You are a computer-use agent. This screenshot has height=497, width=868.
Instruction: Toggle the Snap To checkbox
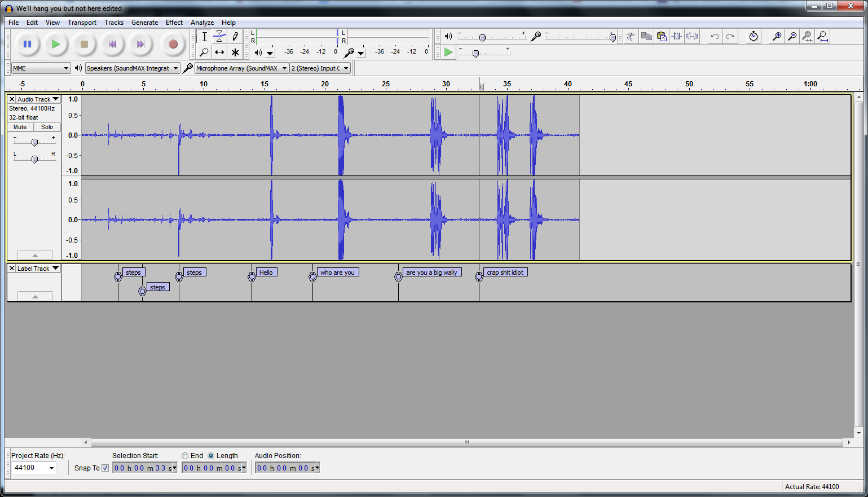pos(105,468)
